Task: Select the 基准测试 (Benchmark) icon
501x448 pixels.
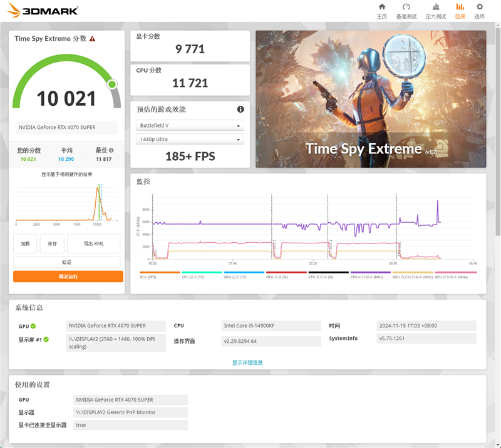Action: click(408, 11)
